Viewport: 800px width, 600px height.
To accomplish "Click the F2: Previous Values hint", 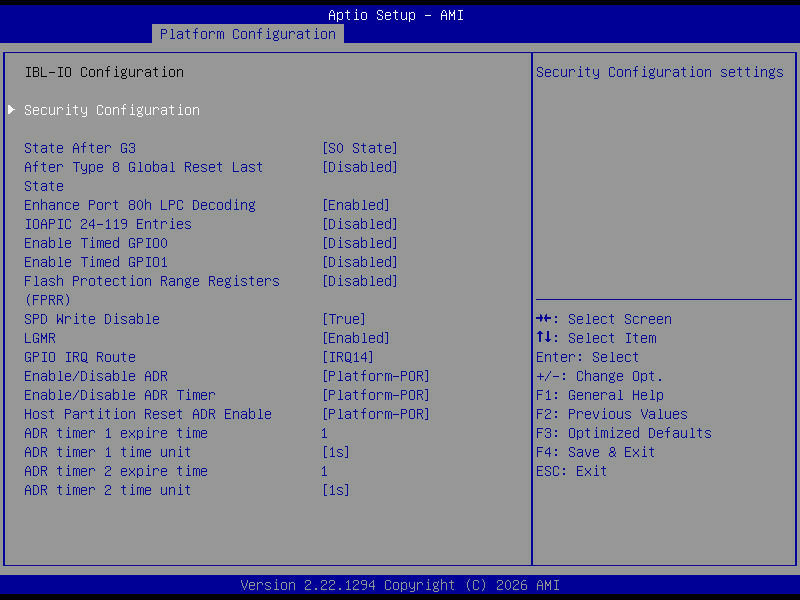I will (612, 414).
